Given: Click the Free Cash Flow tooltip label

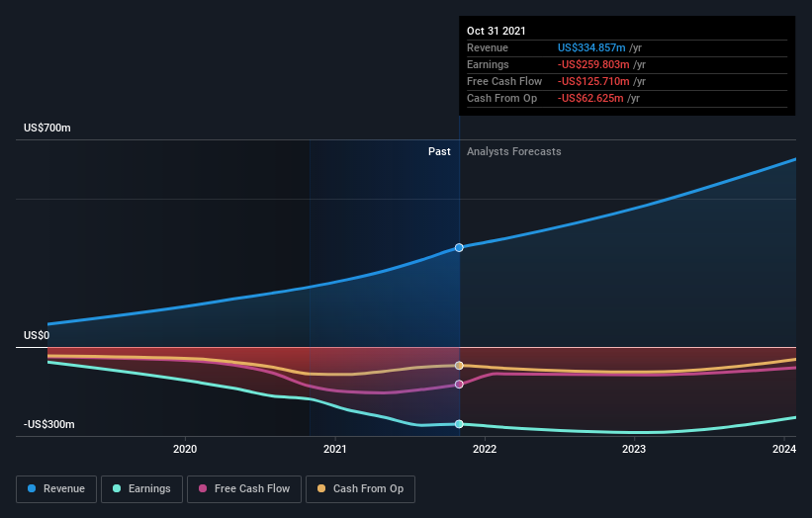Looking at the screenshot, I should click(x=504, y=81).
